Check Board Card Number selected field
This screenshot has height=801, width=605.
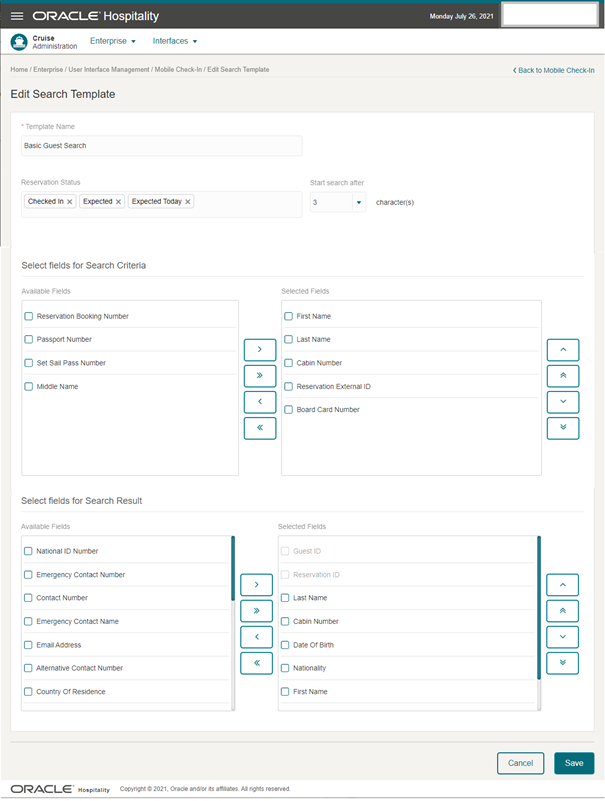[x=289, y=410]
